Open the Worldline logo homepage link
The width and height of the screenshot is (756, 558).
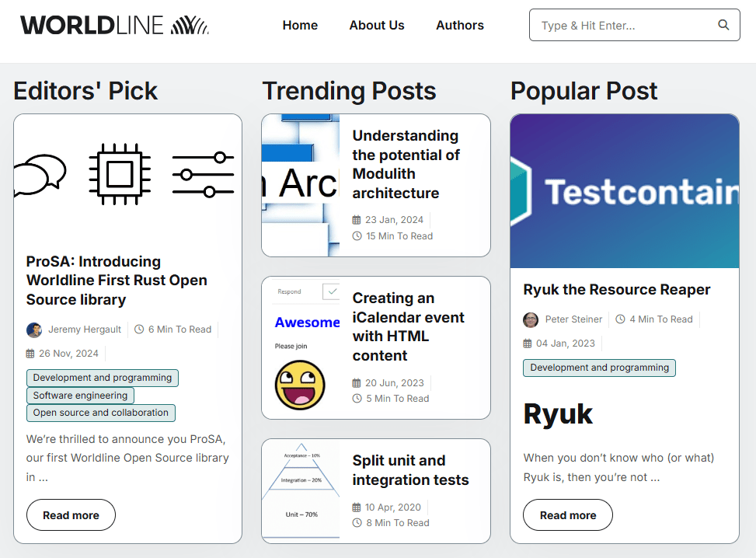pos(114,25)
